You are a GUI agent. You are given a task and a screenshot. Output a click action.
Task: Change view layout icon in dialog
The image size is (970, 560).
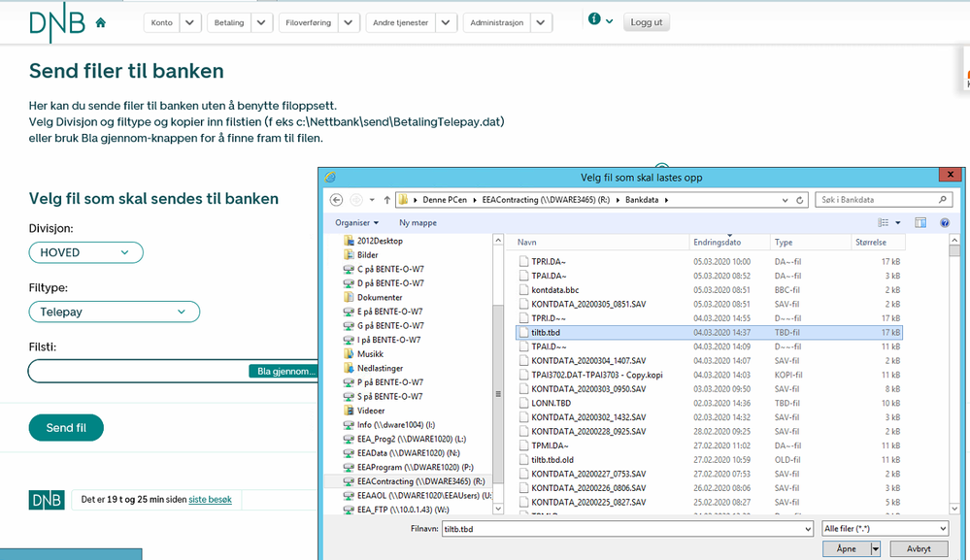click(887, 222)
